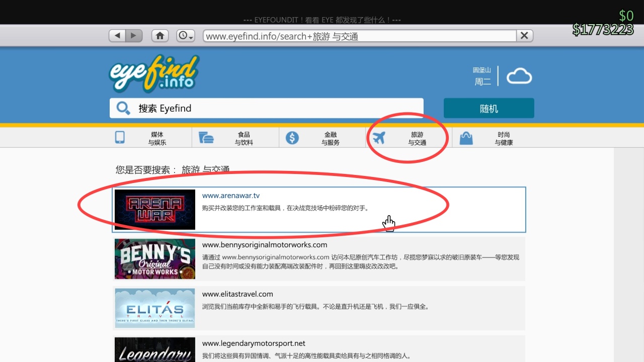The height and width of the screenshot is (362, 644).
Task: Click the back navigation arrow
Action: coord(116,35)
